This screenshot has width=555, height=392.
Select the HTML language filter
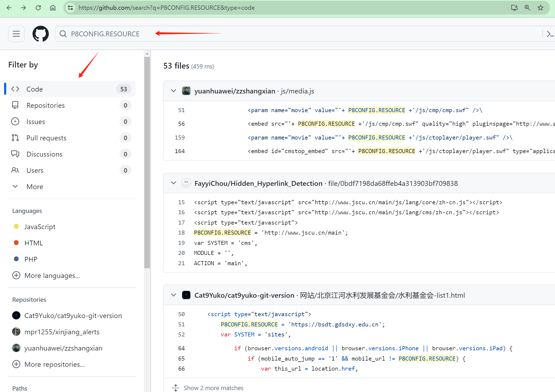(x=34, y=243)
